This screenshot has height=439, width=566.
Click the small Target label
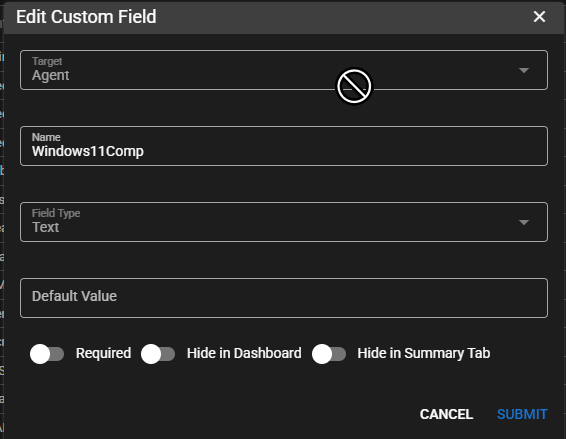tap(47, 61)
